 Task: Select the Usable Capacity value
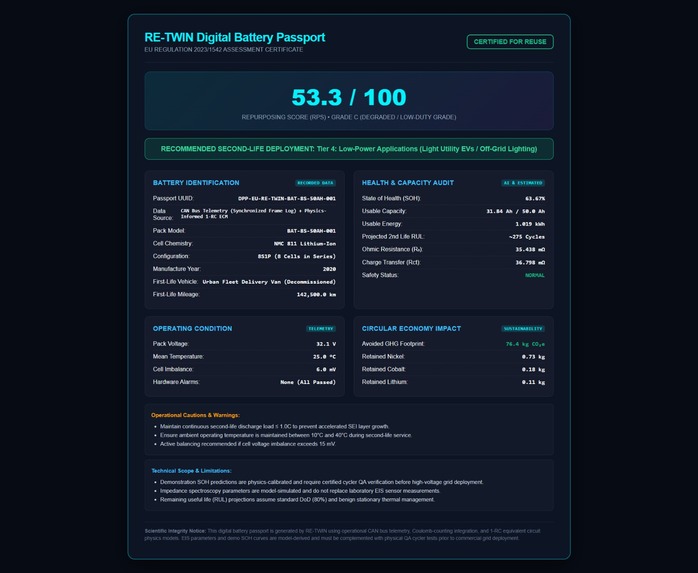(515, 211)
